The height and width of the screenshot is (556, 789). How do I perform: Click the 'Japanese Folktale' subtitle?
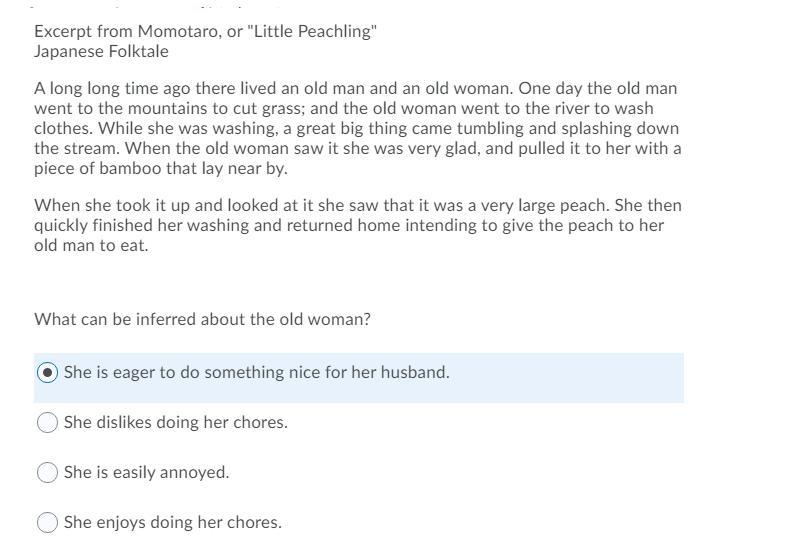pos(101,52)
